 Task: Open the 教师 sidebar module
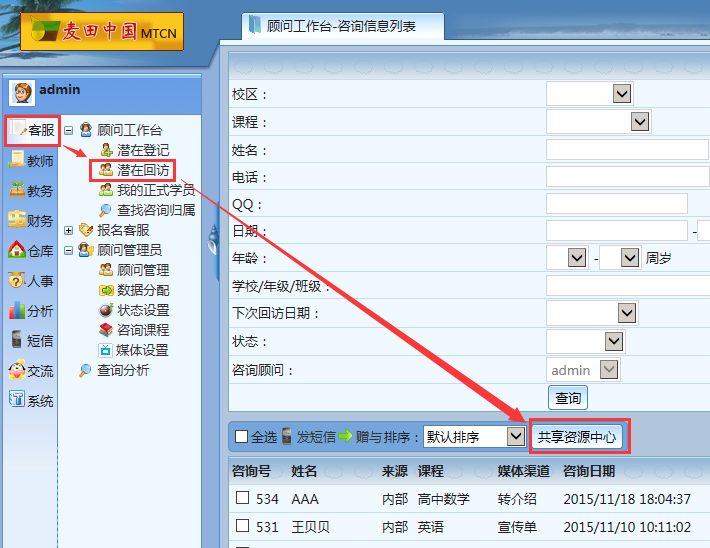(x=31, y=160)
